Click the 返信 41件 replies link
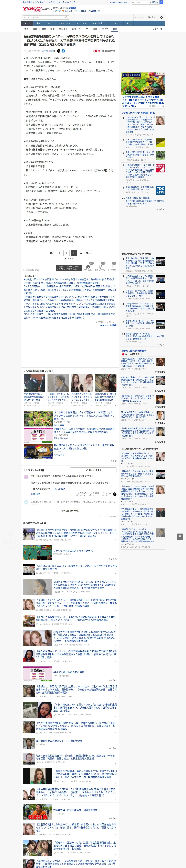The height and width of the screenshot is (868, 186). (35, 494)
